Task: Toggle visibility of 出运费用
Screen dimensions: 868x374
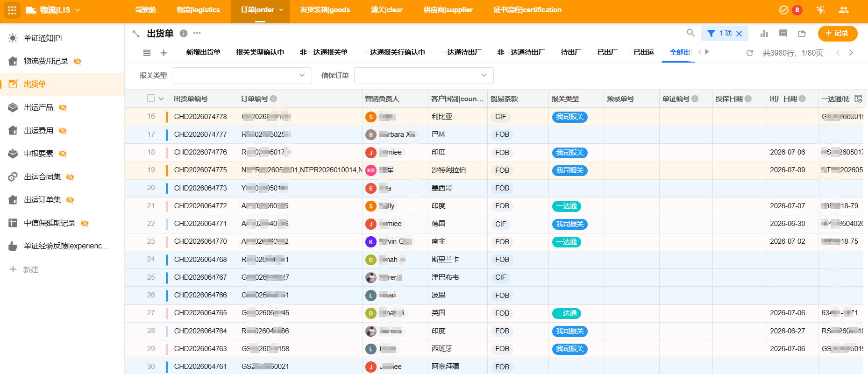Action: 63,131
